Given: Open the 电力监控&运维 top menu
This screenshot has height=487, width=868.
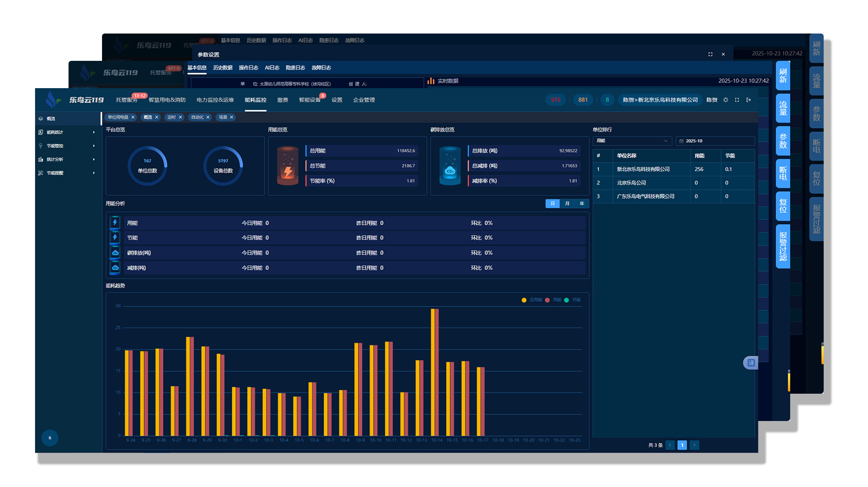Looking at the screenshot, I should tap(215, 100).
